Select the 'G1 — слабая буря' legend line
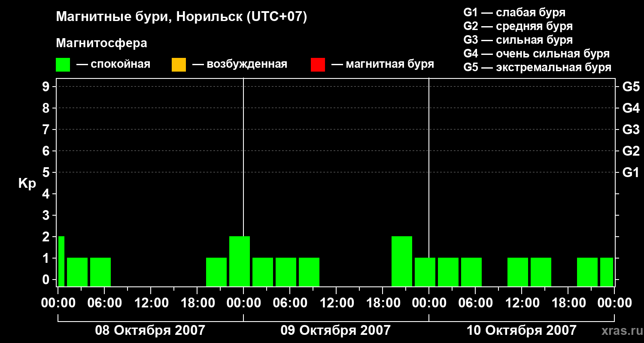This screenshot has height=343, width=644. (x=514, y=12)
